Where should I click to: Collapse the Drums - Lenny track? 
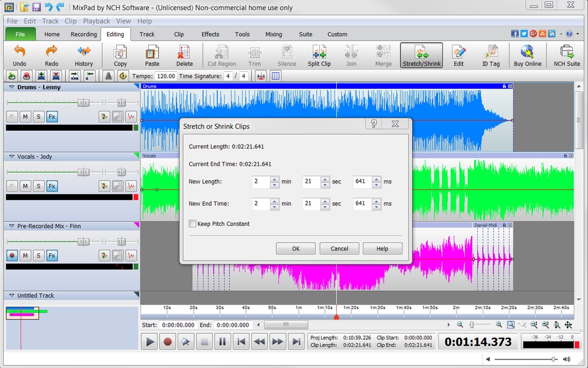(12, 87)
